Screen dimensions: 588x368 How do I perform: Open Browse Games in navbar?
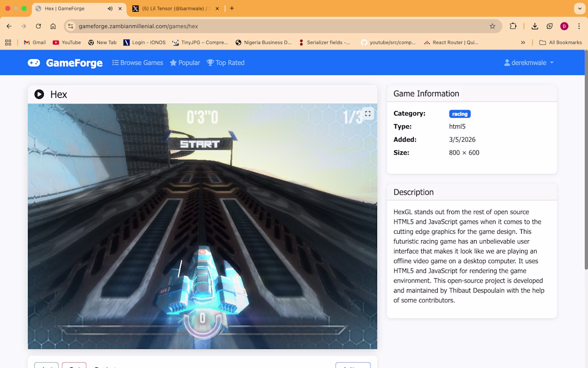point(137,63)
